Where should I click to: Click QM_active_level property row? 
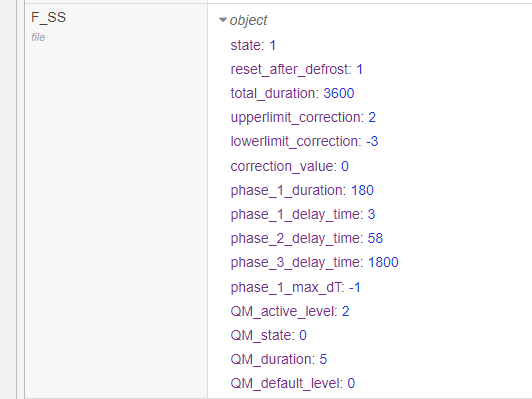click(x=290, y=311)
